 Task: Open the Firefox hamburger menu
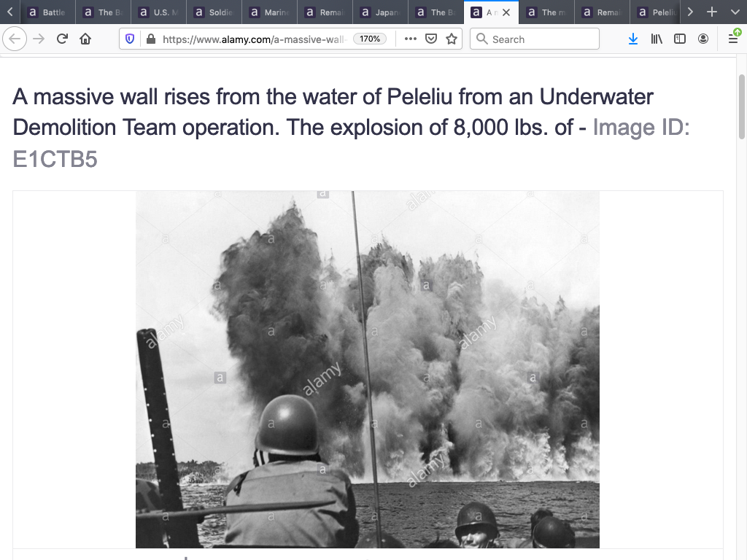point(733,39)
